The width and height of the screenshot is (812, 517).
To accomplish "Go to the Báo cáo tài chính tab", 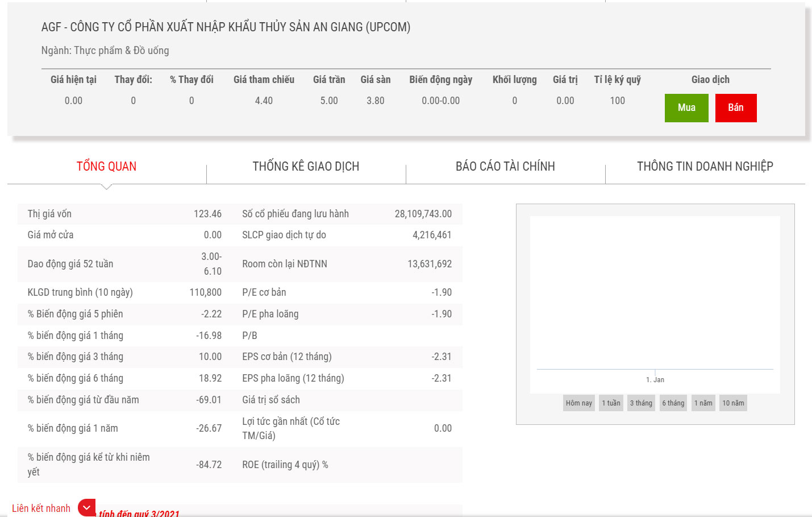I will click(x=505, y=167).
